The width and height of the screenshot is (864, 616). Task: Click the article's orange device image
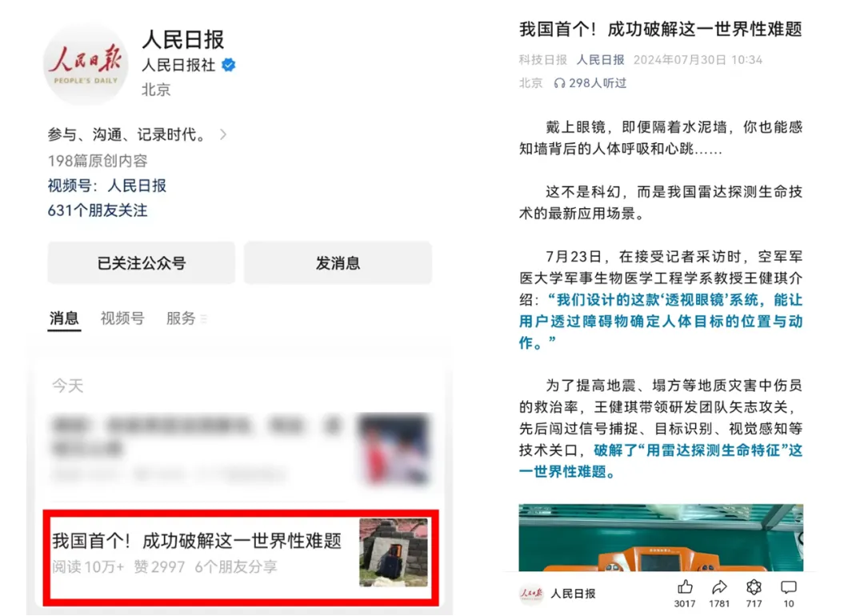pos(661,538)
